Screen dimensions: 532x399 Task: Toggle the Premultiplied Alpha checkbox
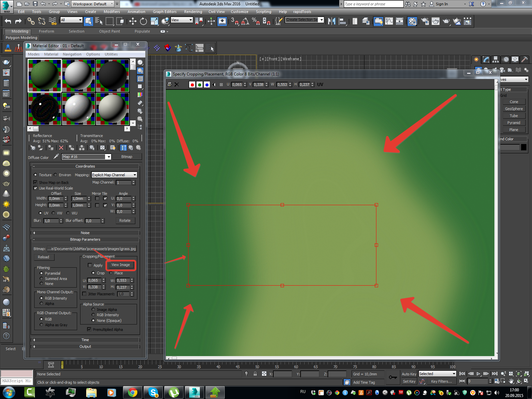(89, 330)
